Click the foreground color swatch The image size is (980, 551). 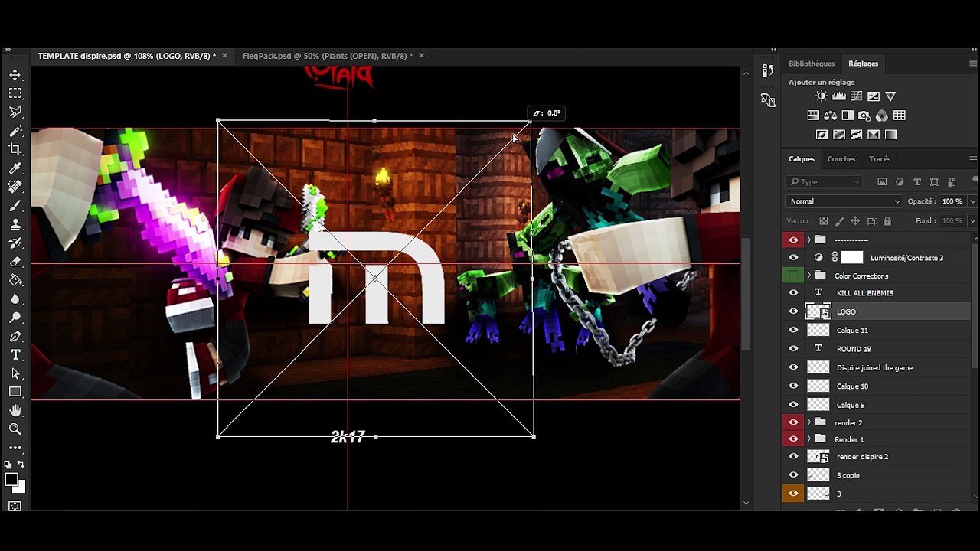(11, 480)
